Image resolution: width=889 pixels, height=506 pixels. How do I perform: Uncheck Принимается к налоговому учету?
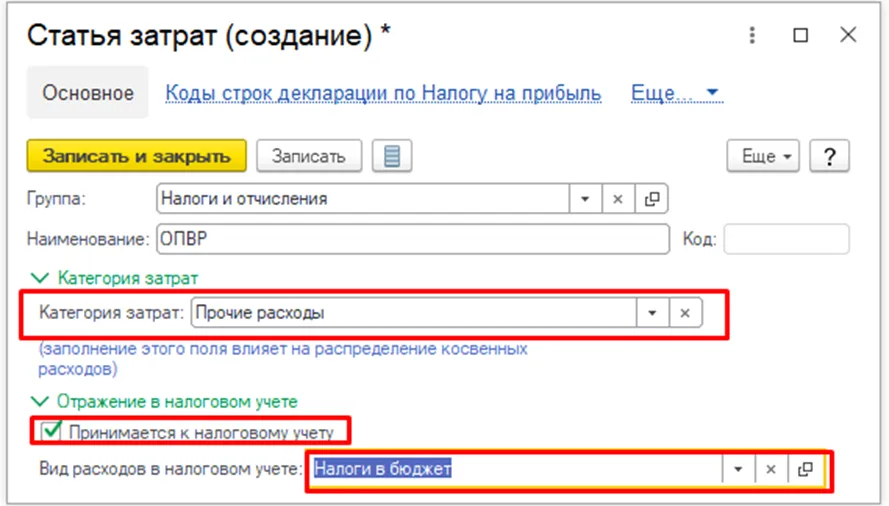(x=51, y=431)
